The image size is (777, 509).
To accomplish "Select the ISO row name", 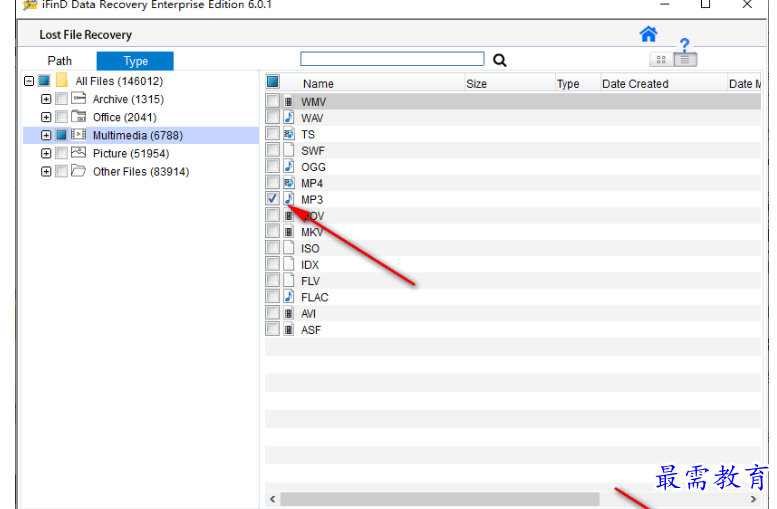I will pyautogui.click(x=310, y=248).
